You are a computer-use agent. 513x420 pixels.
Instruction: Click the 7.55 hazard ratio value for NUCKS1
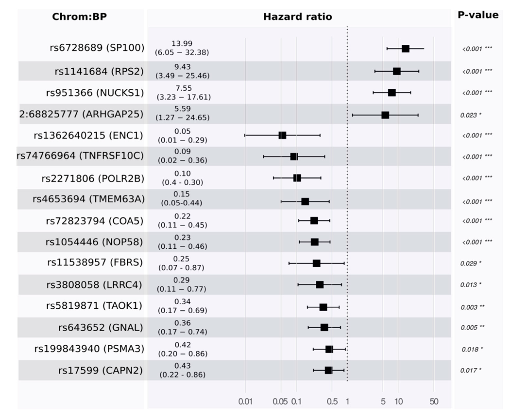click(x=184, y=88)
